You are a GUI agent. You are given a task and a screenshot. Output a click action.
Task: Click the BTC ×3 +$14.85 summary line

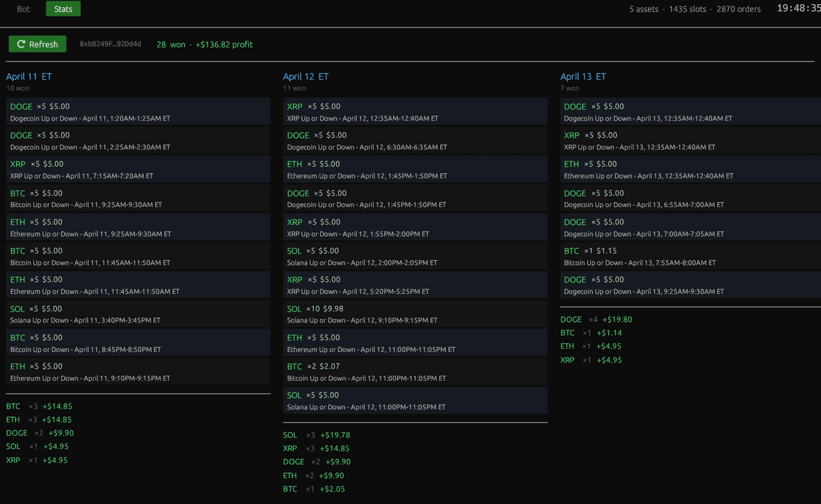pos(38,406)
